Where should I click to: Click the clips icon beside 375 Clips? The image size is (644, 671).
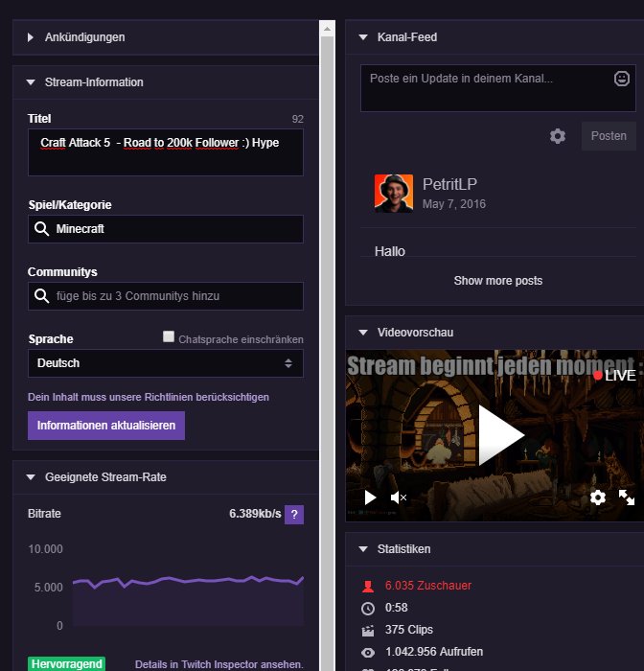(x=368, y=631)
